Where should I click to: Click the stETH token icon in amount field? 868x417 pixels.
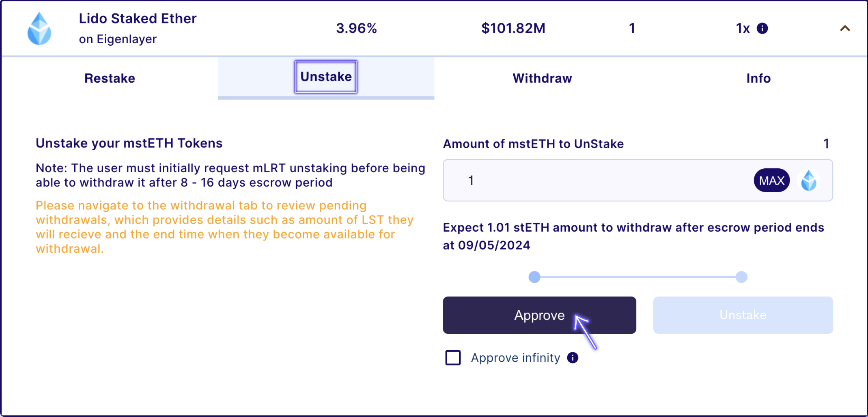(809, 180)
